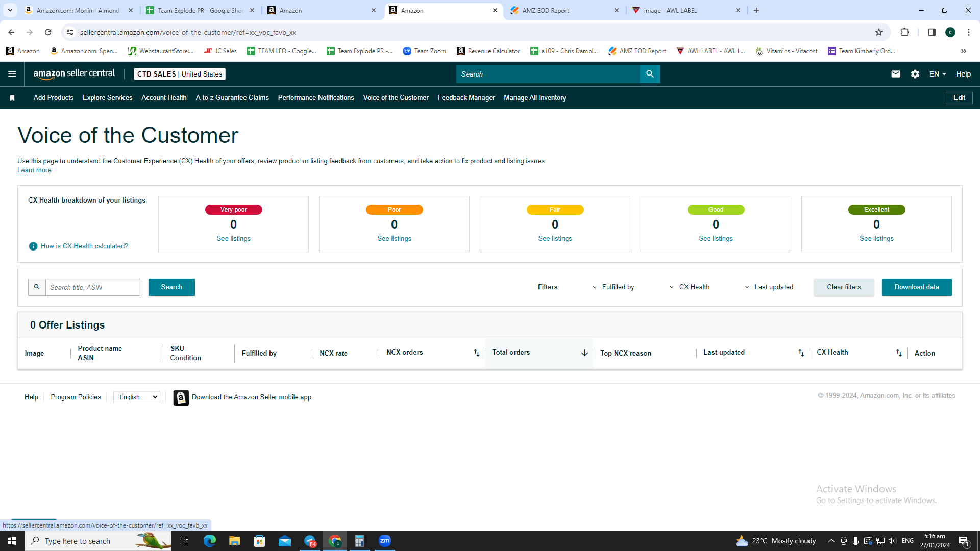Open the tab search chevron in Chrome
This screenshot has width=980, height=551.
click(x=10, y=10)
